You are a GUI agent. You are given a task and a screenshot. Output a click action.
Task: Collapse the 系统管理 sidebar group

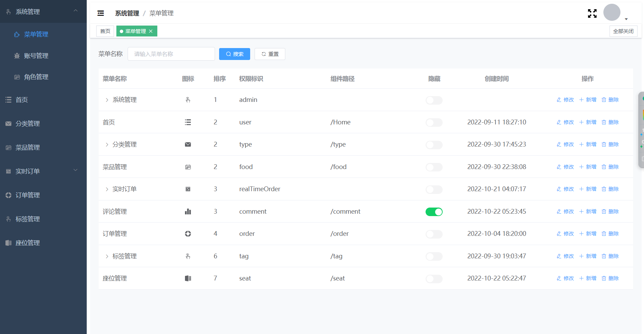[x=43, y=12]
